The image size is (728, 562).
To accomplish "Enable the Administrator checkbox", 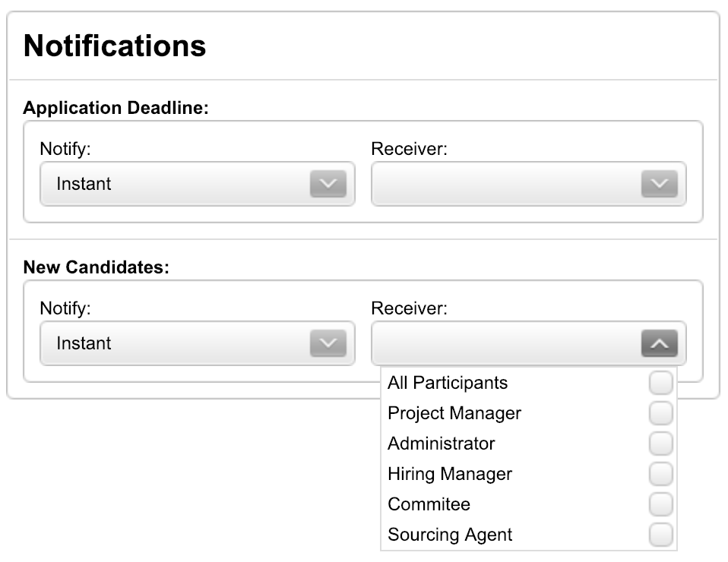I will tap(661, 444).
